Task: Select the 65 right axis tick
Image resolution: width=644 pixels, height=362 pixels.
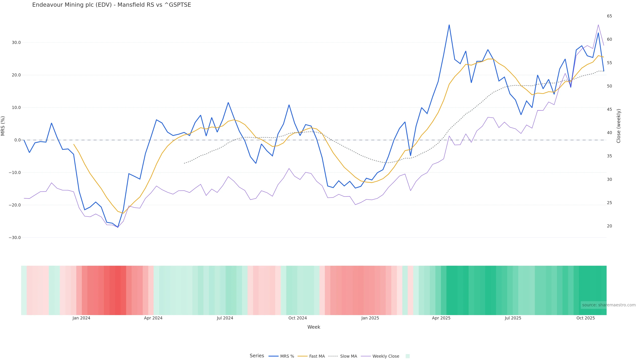Action: (x=609, y=16)
